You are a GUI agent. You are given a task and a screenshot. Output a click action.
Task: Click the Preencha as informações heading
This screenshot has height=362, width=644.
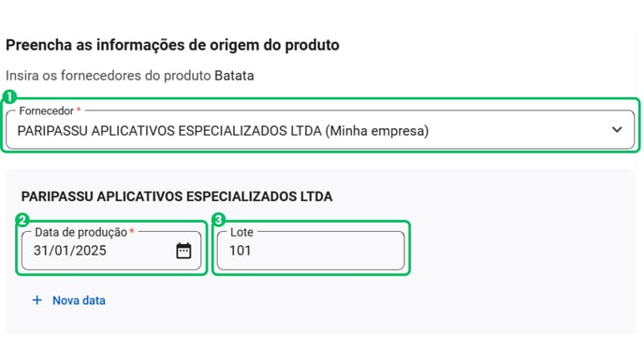(172, 45)
